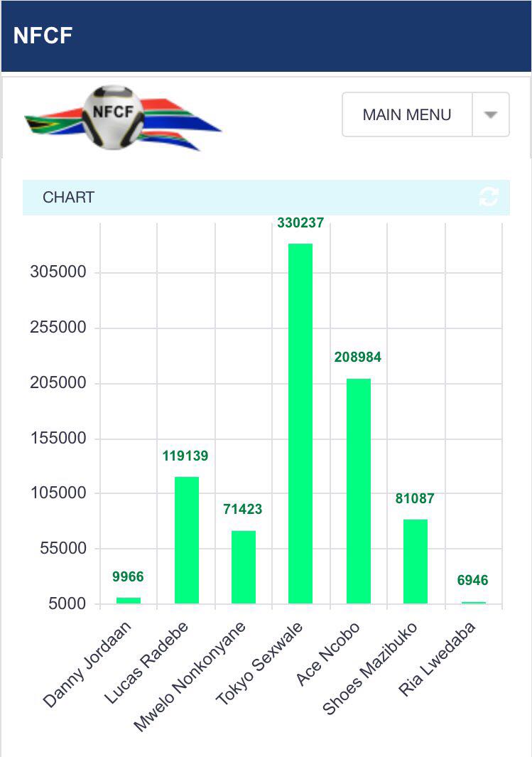Click the 330237 value label

point(300,223)
